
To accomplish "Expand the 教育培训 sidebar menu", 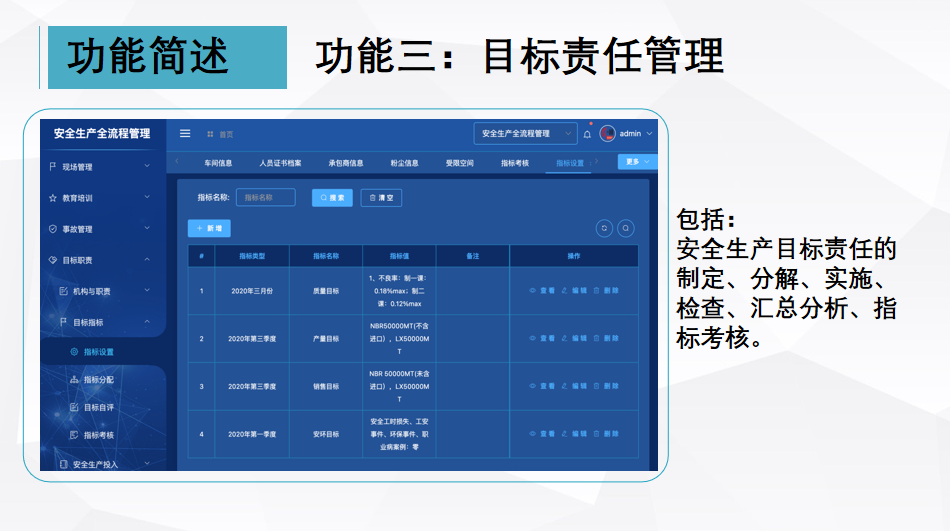I will coord(101,198).
